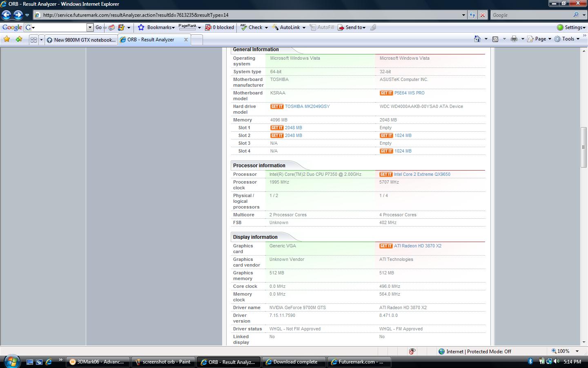This screenshot has height=368, width=588.
Task: Open the Slot 1 2048 MB memory link
Action: point(293,128)
